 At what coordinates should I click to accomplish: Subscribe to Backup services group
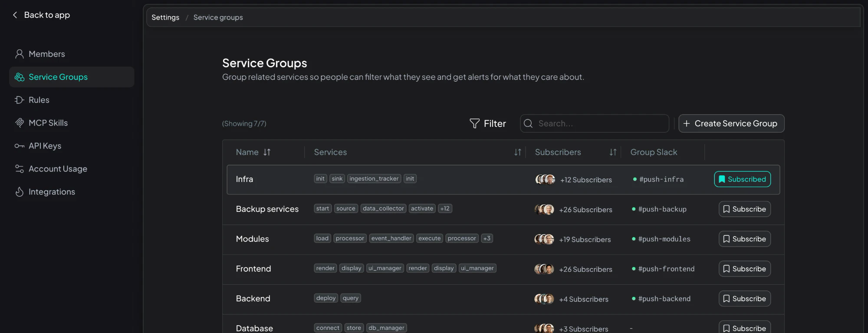[x=745, y=209]
